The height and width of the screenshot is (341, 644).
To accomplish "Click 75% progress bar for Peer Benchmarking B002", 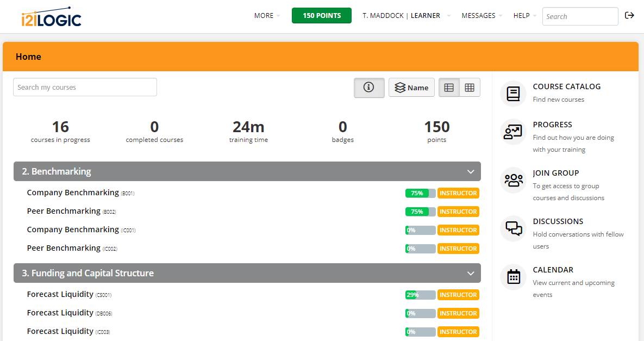I will (420, 212).
